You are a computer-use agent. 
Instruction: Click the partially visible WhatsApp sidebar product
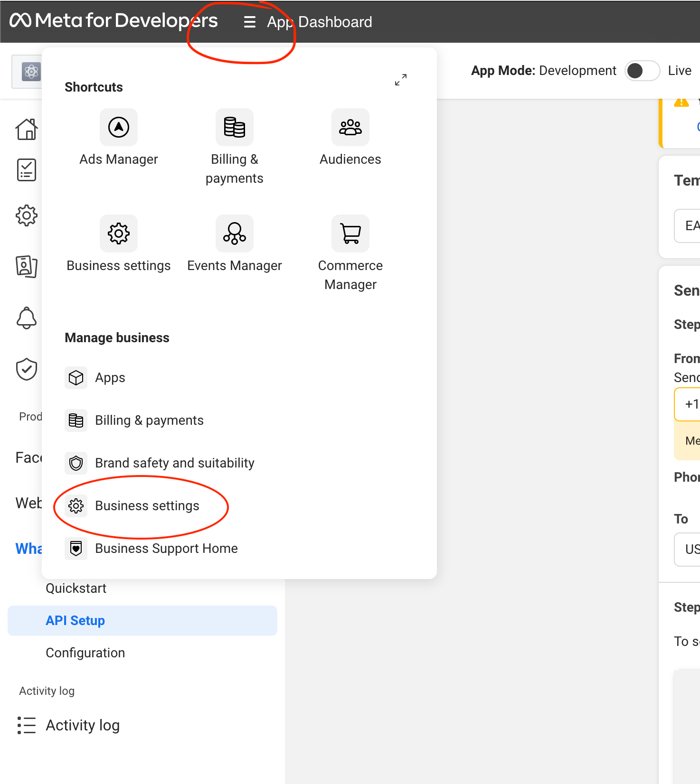point(28,549)
